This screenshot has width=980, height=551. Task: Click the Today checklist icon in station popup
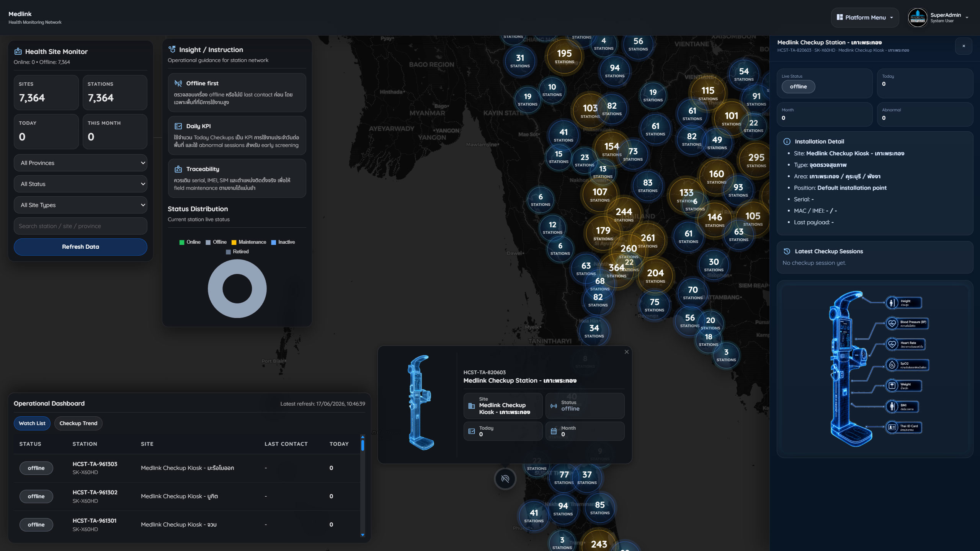coord(472,431)
